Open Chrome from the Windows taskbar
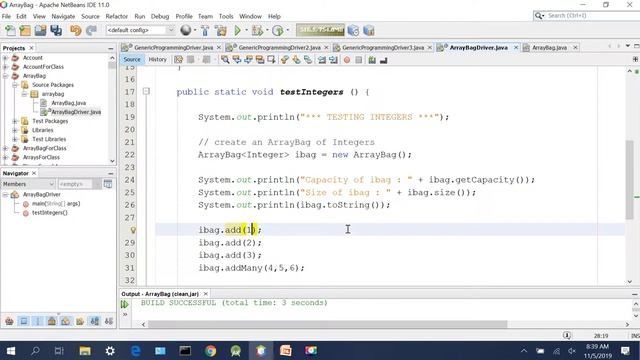This screenshot has height=360, width=640. (x=211, y=351)
